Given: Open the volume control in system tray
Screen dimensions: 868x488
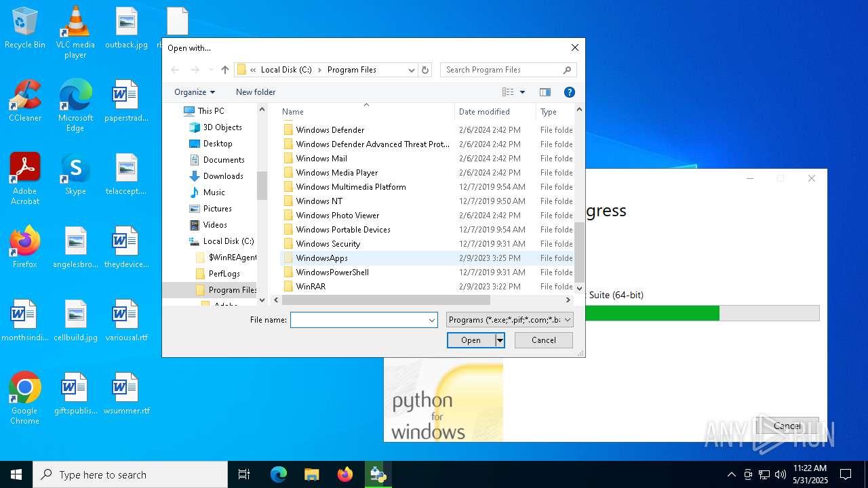Looking at the screenshot, I should [x=780, y=474].
